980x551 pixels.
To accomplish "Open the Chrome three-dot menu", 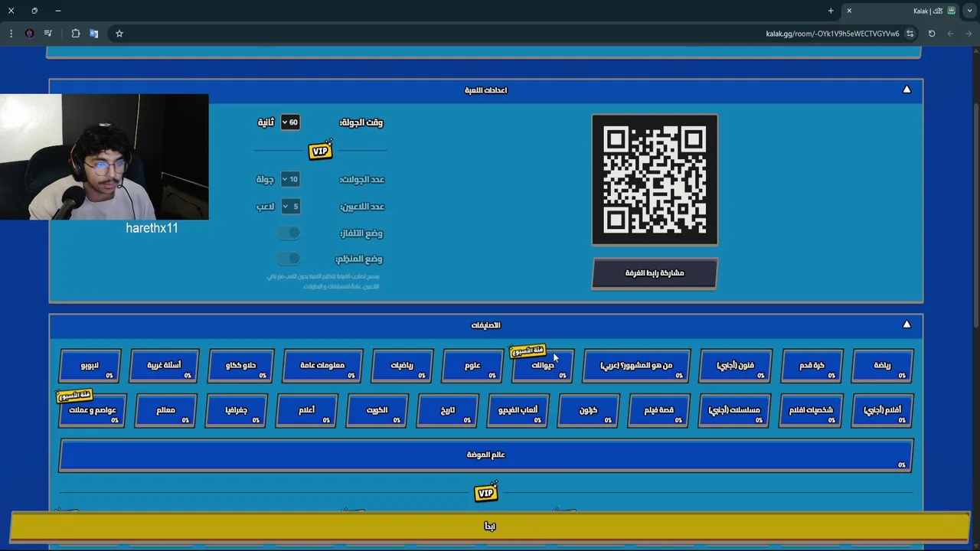I will coord(11,34).
